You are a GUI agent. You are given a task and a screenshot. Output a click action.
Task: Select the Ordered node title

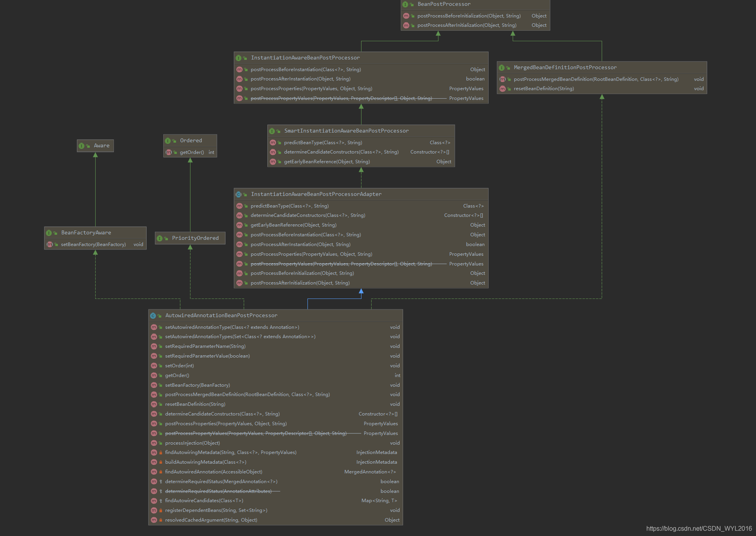(x=191, y=141)
